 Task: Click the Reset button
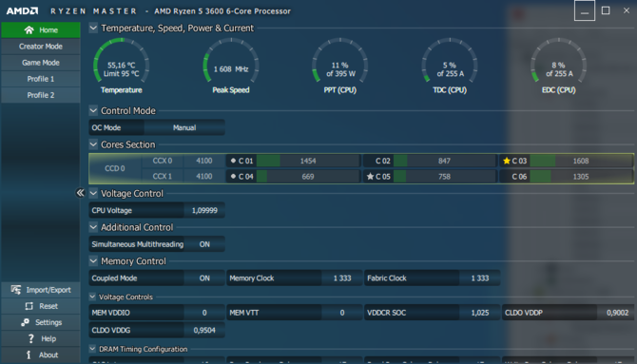[41, 306]
